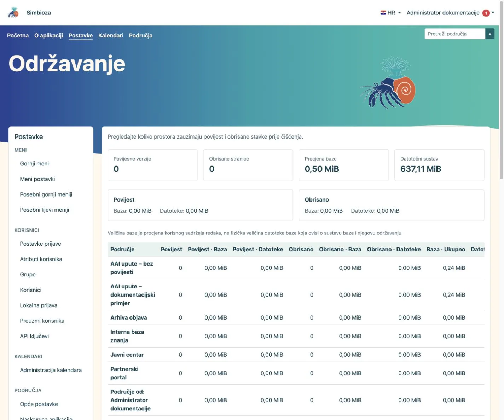This screenshot has height=420, width=504.
Task: Click the red notification badge
Action: click(x=486, y=13)
